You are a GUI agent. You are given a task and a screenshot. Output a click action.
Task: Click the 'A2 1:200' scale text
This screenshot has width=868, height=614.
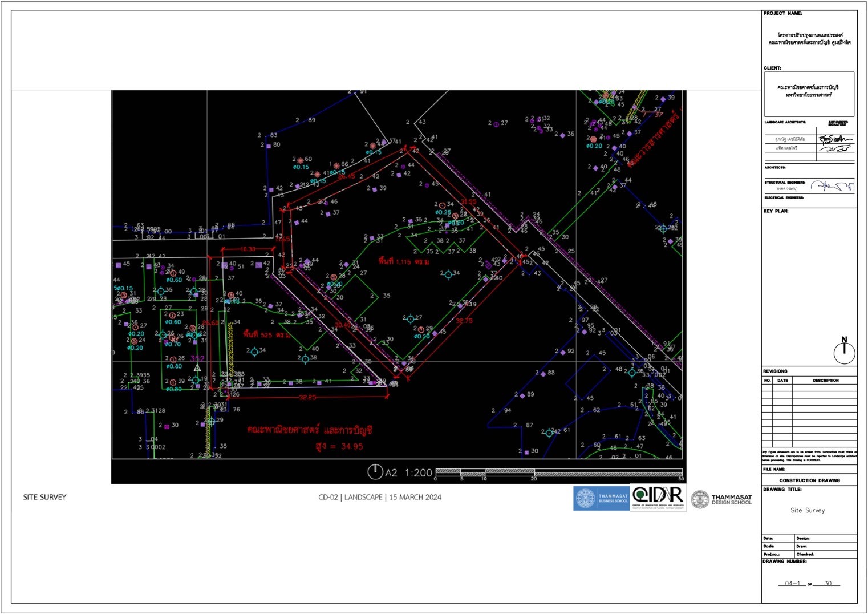coord(409,472)
